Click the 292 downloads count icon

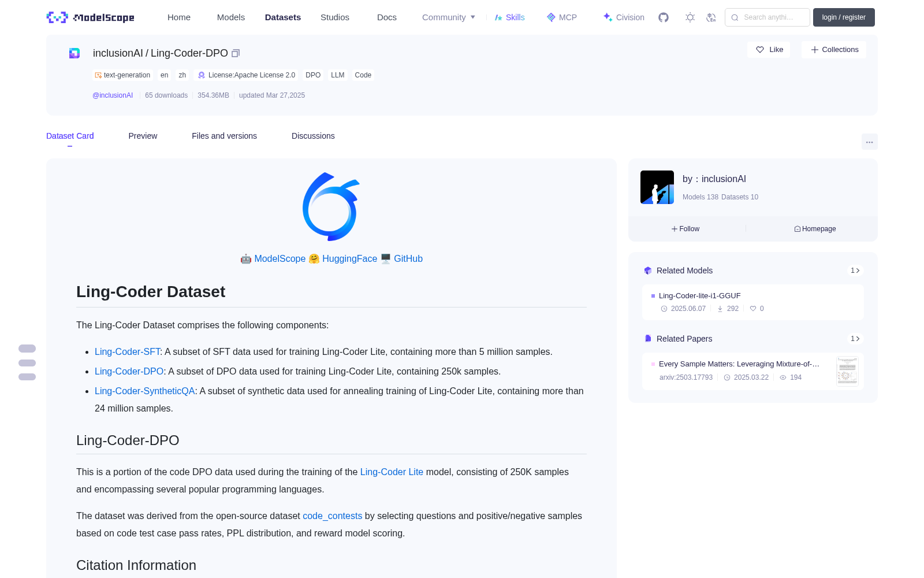pos(720,309)
